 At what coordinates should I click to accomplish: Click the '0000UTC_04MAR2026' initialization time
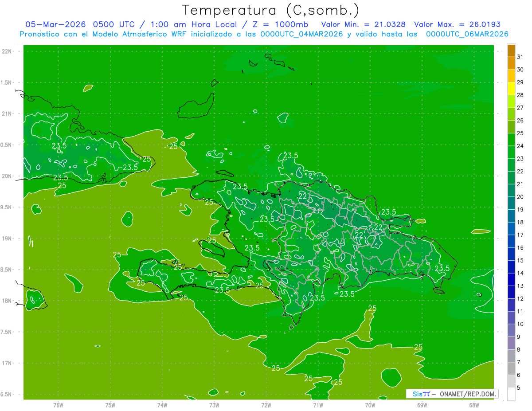coord(301,34)
